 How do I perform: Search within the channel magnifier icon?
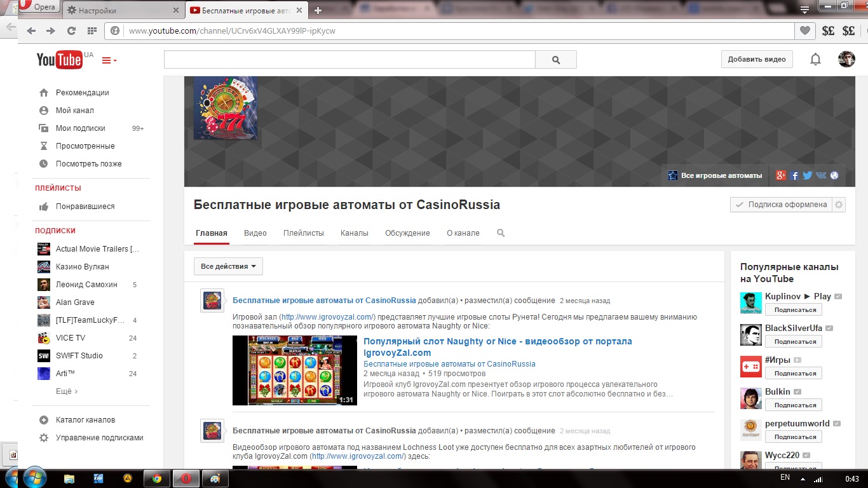(x=501, y=233)
